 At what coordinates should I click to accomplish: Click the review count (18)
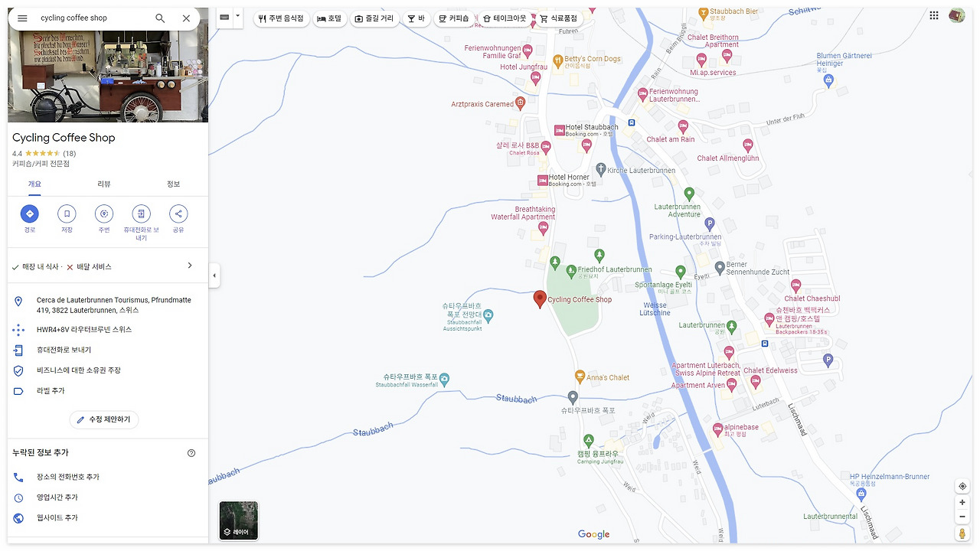[x=70, y=154]
